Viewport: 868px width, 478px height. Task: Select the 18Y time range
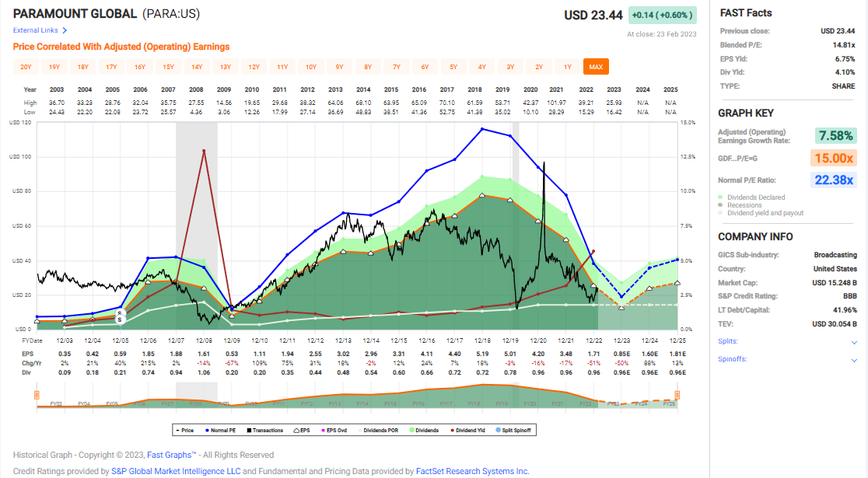click(83, 67)
